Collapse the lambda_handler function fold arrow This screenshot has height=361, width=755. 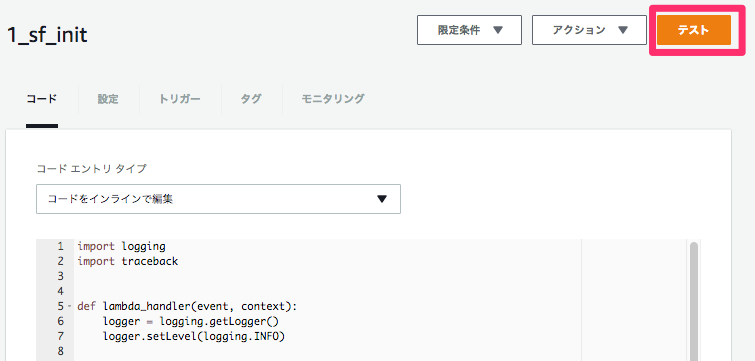tap(70, 306)
